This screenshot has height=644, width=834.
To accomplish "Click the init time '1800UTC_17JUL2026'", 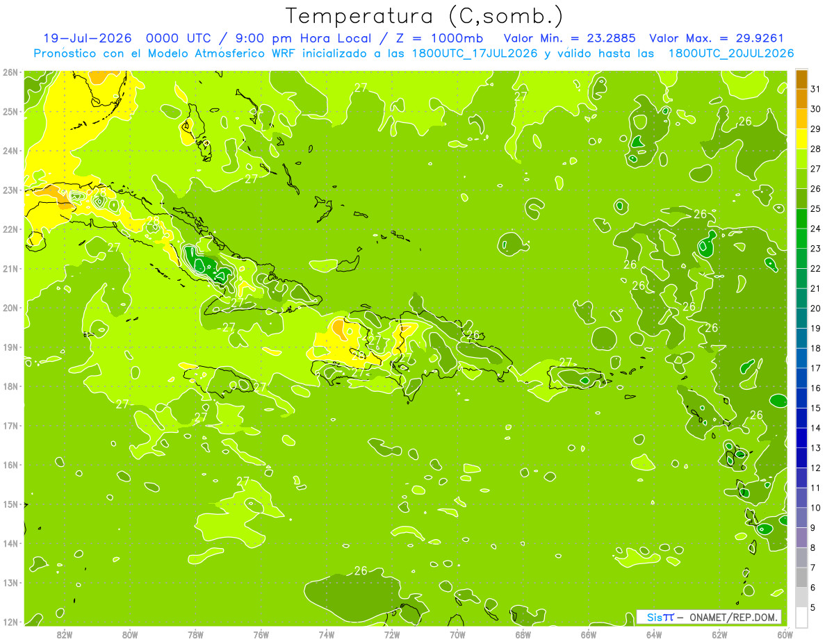I will pyautogui.click(x=473, y=53).
